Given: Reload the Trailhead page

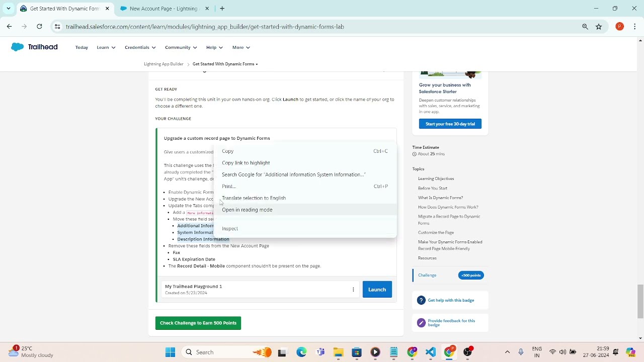Looking at the screenshot, I should pyautogui.click(x=39, y=27).
